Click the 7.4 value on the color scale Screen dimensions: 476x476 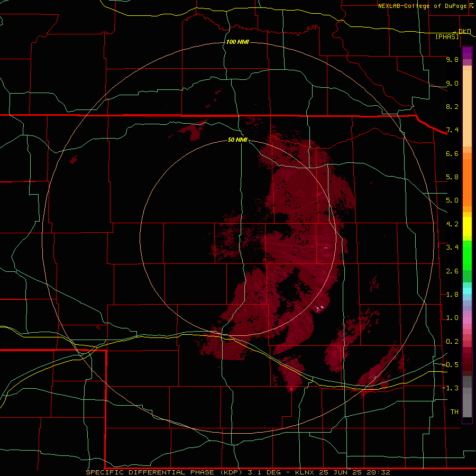click(x=452, y=130)
